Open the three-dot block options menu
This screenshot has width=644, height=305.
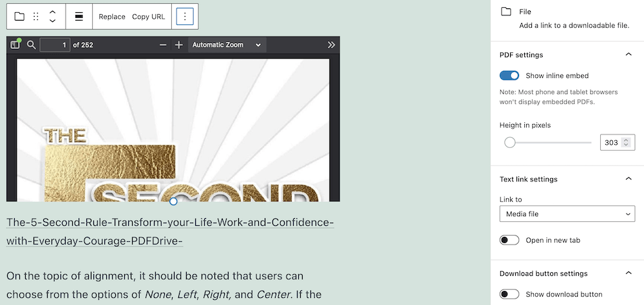185,17
